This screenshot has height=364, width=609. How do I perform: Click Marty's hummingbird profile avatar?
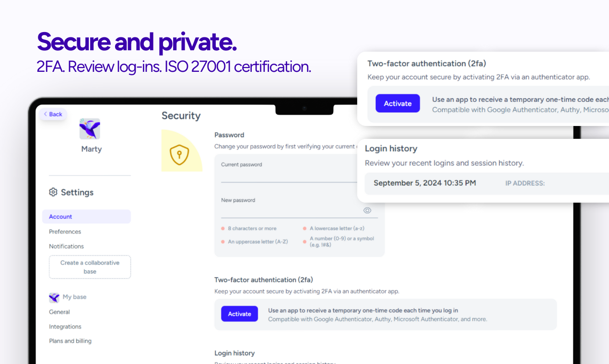90,129
